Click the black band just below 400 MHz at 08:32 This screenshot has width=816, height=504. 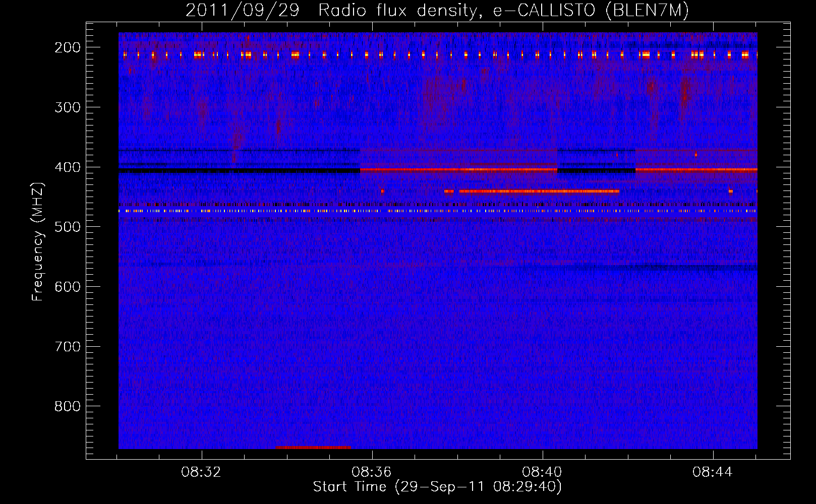click(x=239, y=171)
